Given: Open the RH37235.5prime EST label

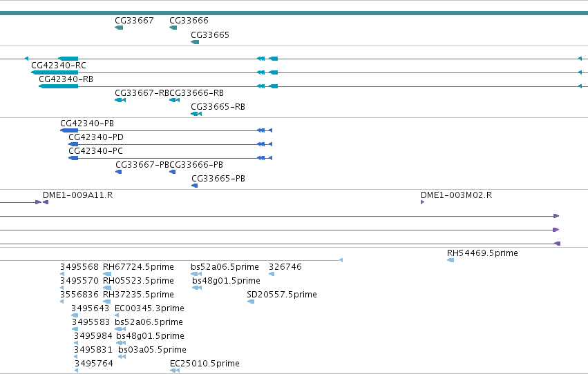Looking at the screenshot, I should tap(138, 295).
